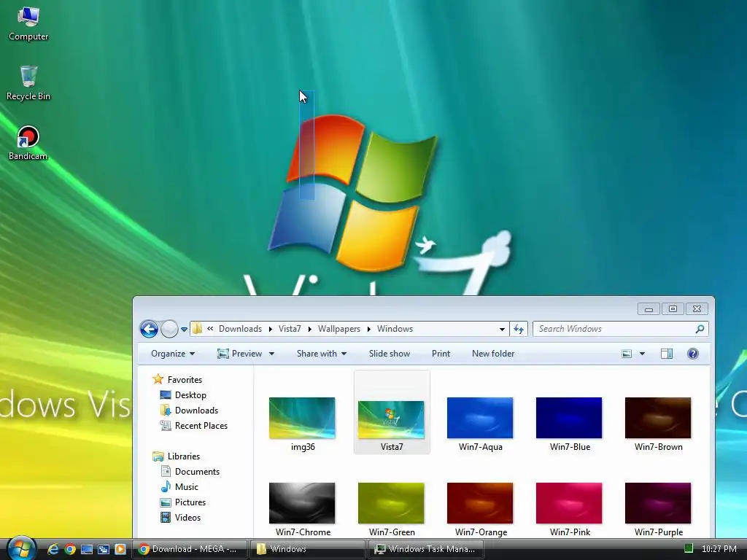Click Show Desktop quick launch icon
The height and width of the screenshot is (560, 747).
tap(87, 549)
